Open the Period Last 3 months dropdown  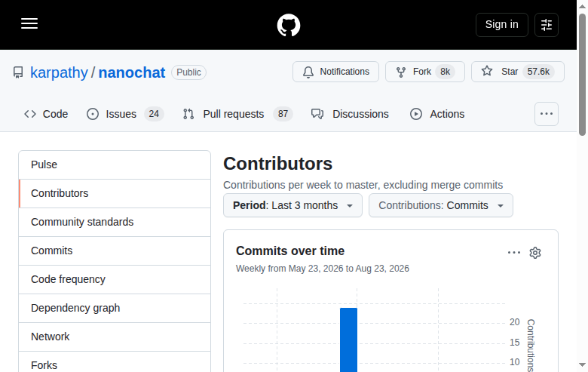[293, 205]
